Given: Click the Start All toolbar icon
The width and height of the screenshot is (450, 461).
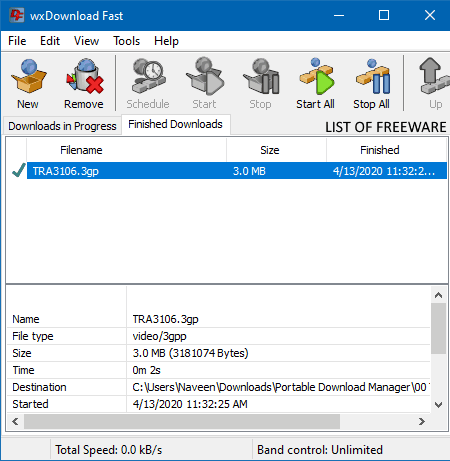Looking at the screenshot, I should (316, 76).
